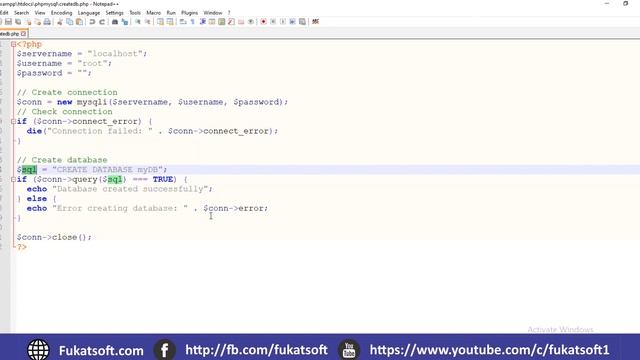Open Find with the binoculars icon
The width and height of the screenshot is (640, 360).
[x=114, y=22]
